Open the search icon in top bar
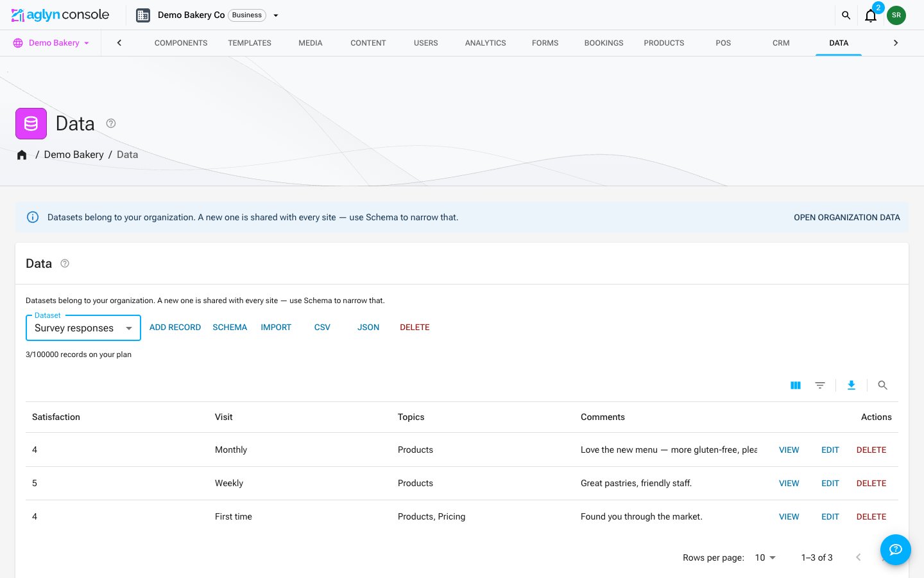The width and height of the screenshot is (924, 578). coord(846,15)
